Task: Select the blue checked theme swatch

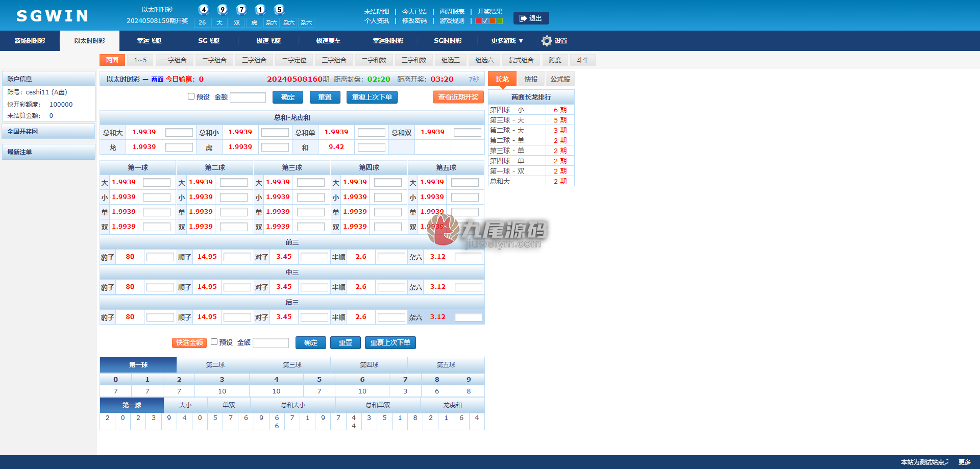Action: pos(485,21)
